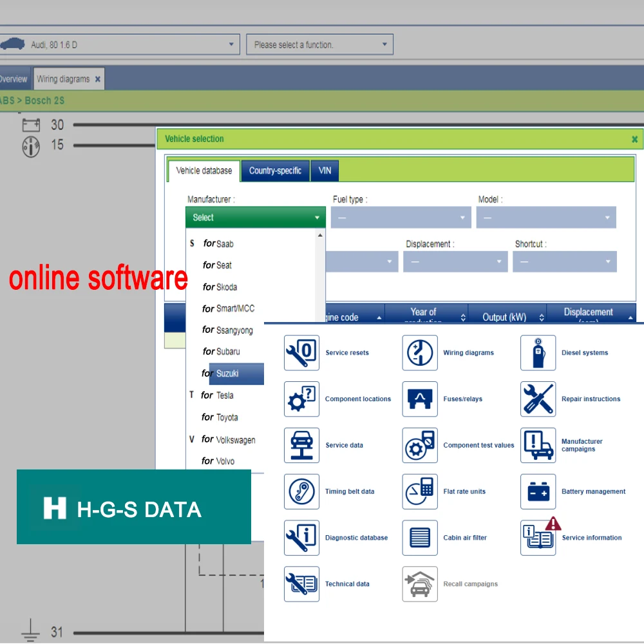The height and width of the screenshot is (644, 644).
Task: Sort by the Displacement column header
Action: point(591,313)
